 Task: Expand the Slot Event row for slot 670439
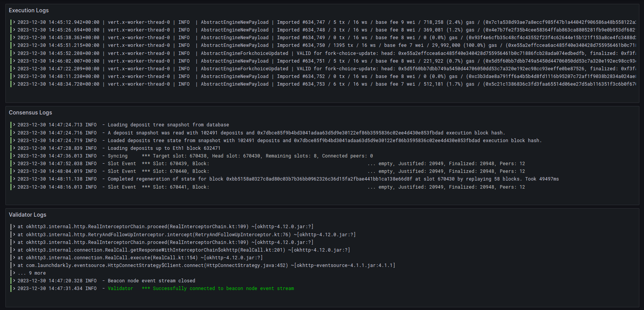click(14, 164)
